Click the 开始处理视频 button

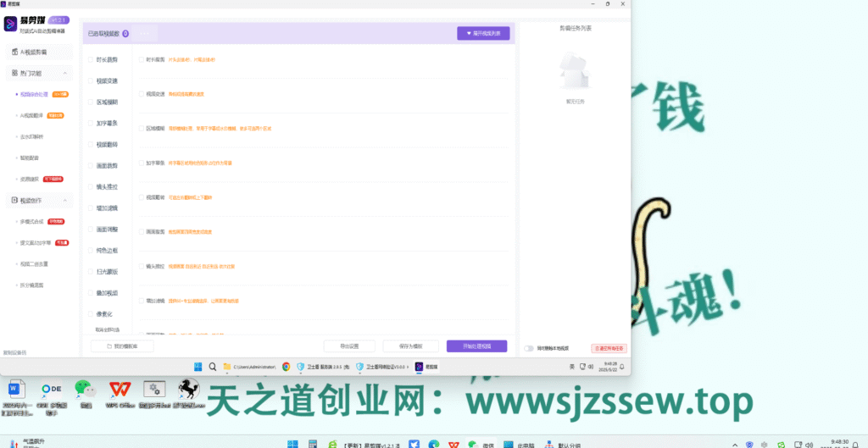click(x=476, y=346)
